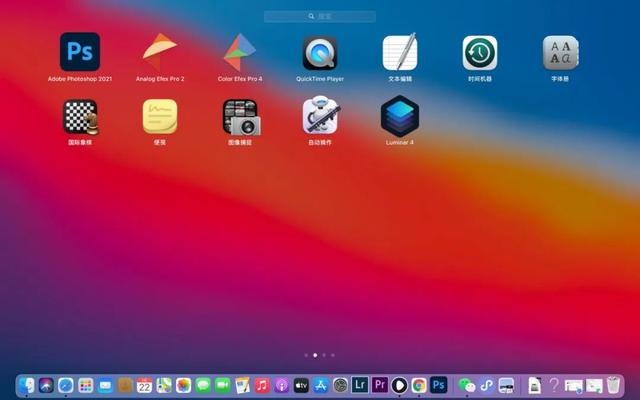Open the Time Machine app
Screen dimensions: 640x400
coord(480,53)
